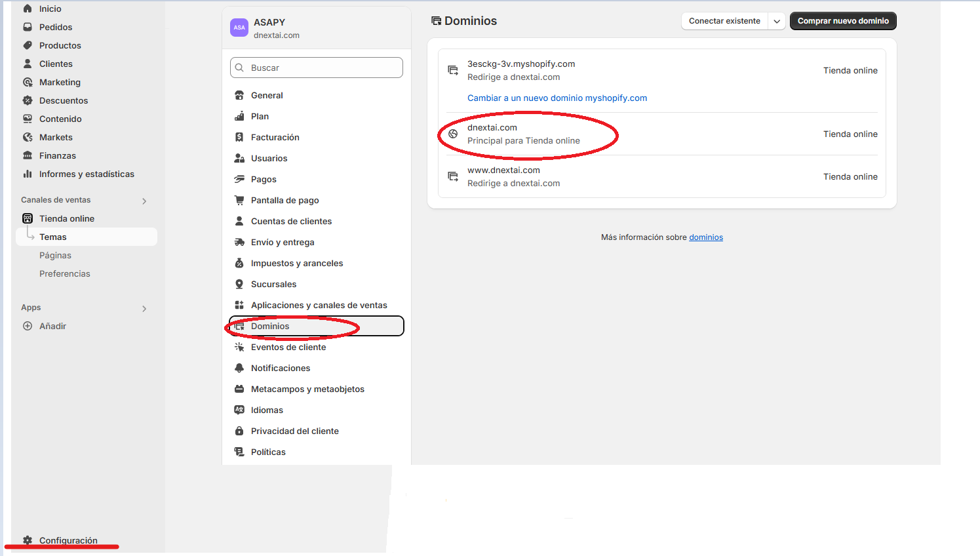Click the Usuarios people icon
The image size is (980, 556).
tap(239, 158)
